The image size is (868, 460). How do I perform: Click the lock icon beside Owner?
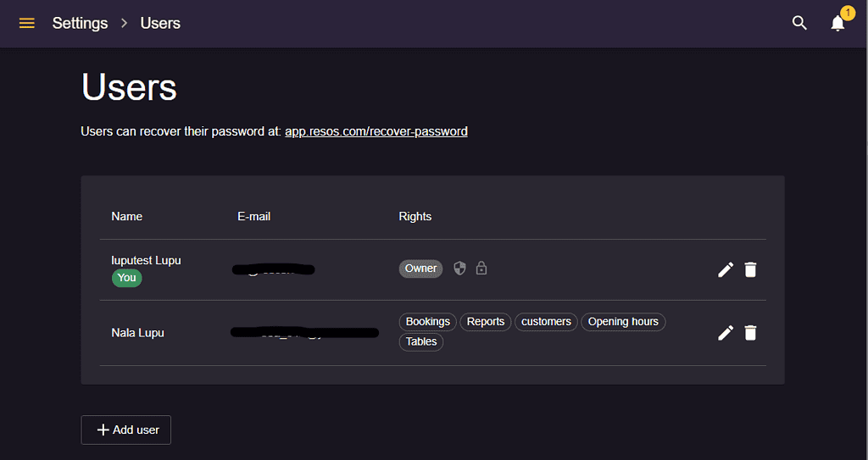[481, 269]
